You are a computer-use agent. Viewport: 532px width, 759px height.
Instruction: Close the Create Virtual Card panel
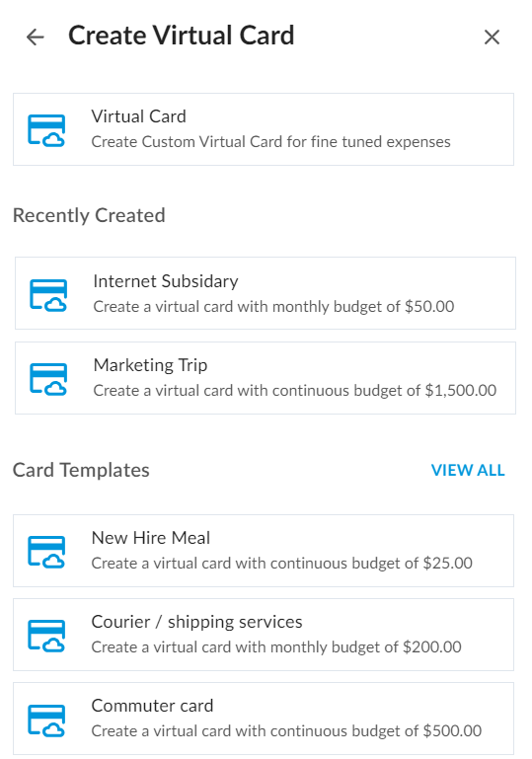tap(492, 37)
